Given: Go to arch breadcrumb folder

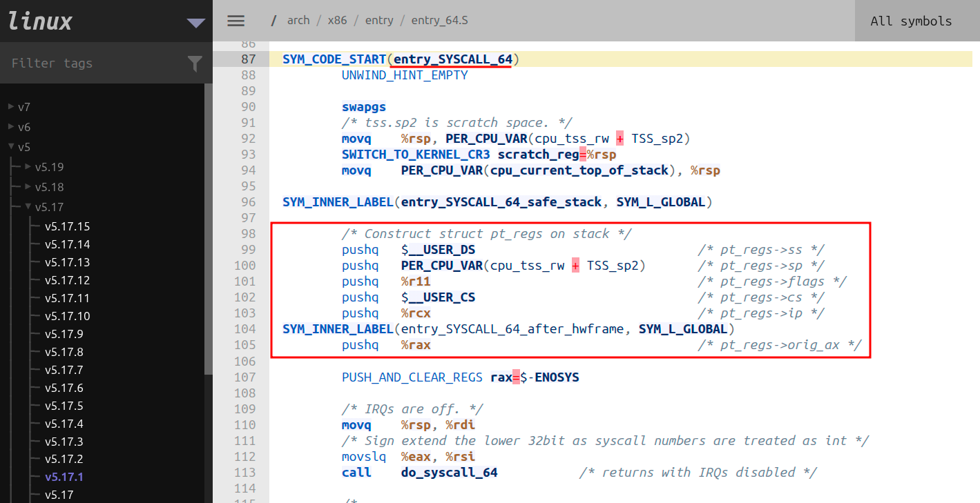Looking at the screenshot, I should (x=298, y=21).
